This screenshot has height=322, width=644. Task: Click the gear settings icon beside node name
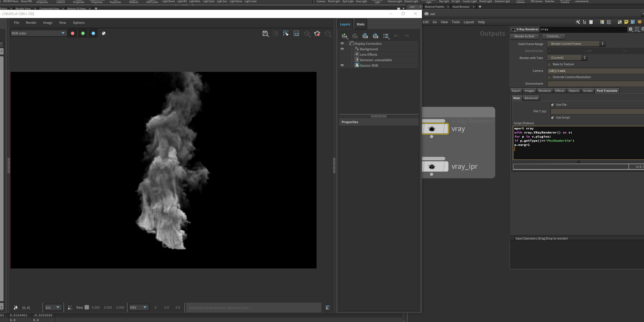[x=630, y=29]
